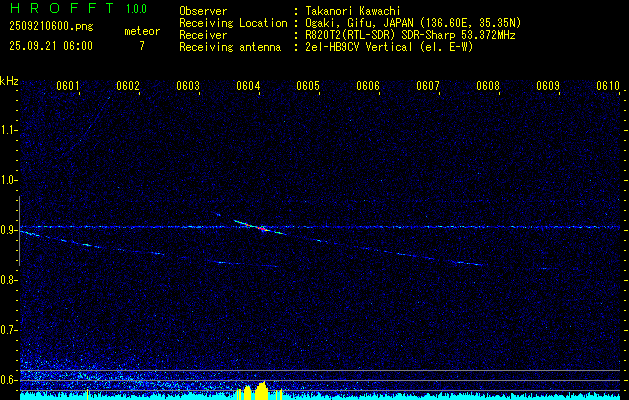Select the version number 1.0.0

click(136, 9)
